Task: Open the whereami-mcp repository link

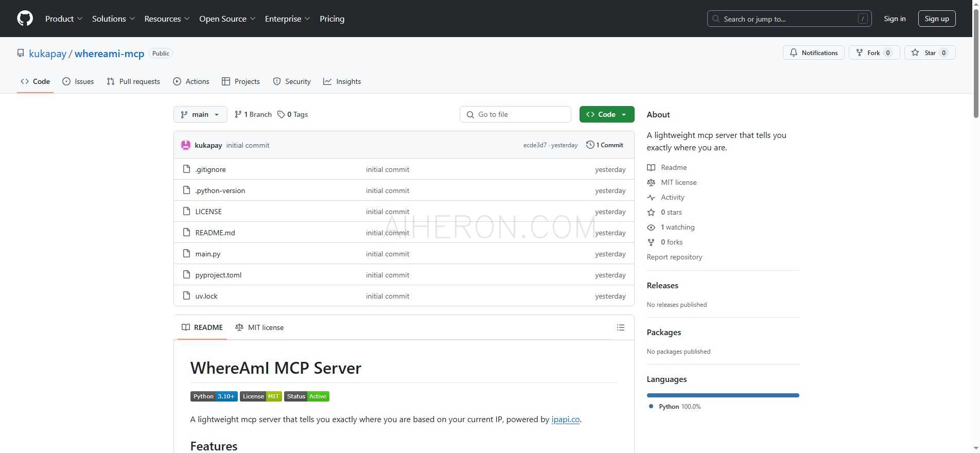Action: pyautogui.click(x=110, y=54)
